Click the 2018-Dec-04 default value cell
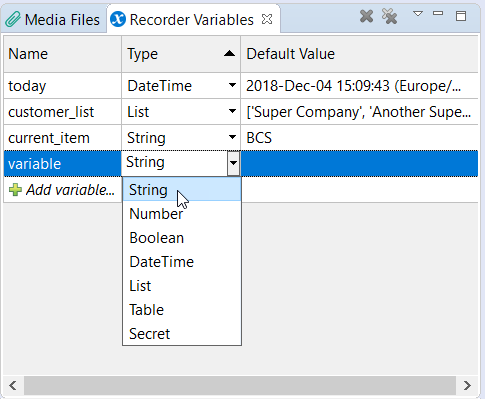The width and height of the screenshot is (485, 399). [x=359, y=86]
